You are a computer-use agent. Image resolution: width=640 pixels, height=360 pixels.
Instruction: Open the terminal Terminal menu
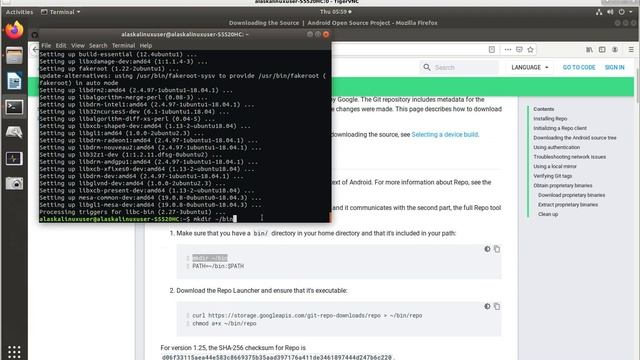point(123,45)
